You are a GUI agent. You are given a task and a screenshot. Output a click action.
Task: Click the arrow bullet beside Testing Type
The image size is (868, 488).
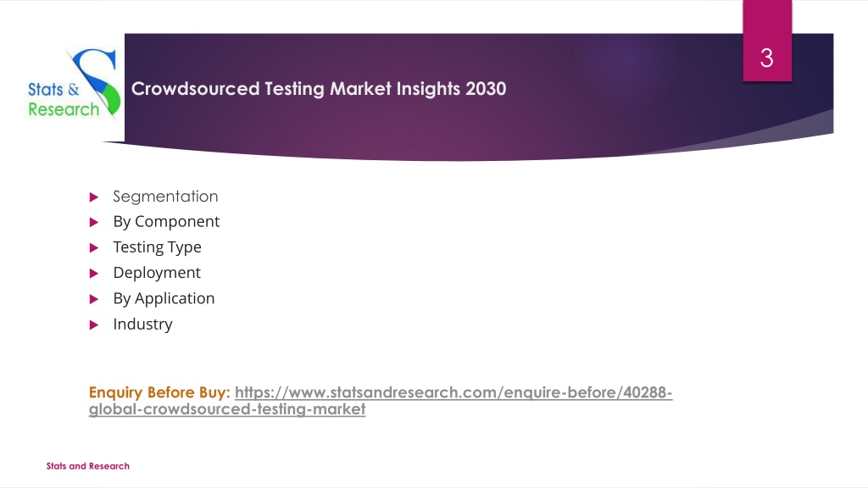pyautogui.click(x=93, y=248)
